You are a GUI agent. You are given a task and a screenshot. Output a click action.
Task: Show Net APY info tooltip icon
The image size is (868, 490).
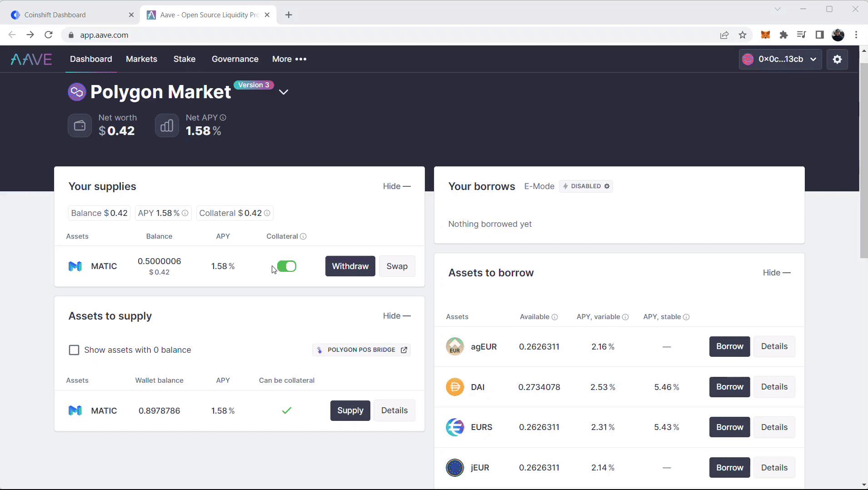(x=223, y=118)
